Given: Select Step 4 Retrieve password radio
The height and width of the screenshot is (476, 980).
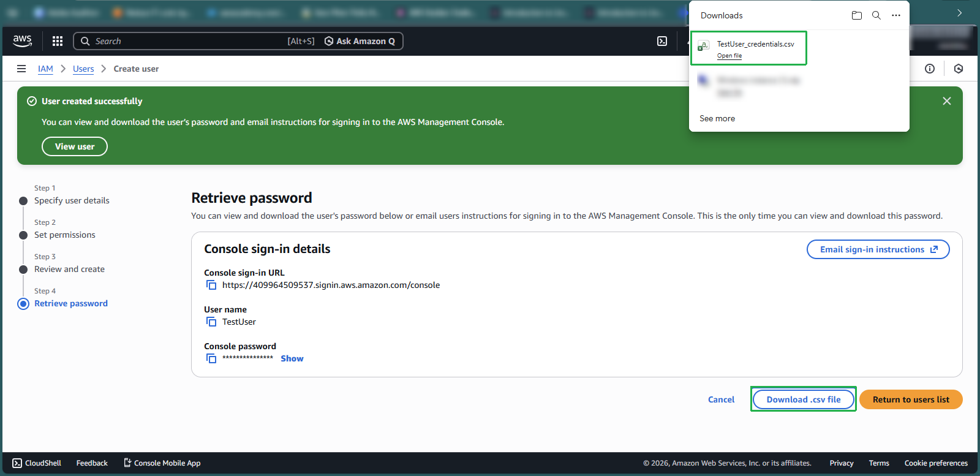Looking at the screenshot, I should click(x=23, y=304).
